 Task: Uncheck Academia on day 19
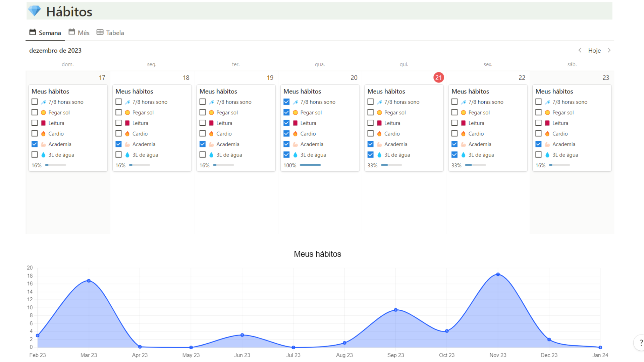click(203, 144)
